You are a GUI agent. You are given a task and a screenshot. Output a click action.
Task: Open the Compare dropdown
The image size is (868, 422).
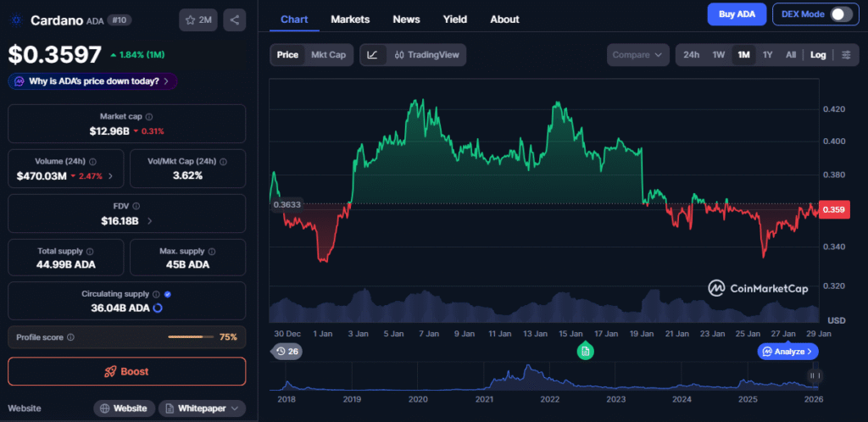(x=637, y=55)
